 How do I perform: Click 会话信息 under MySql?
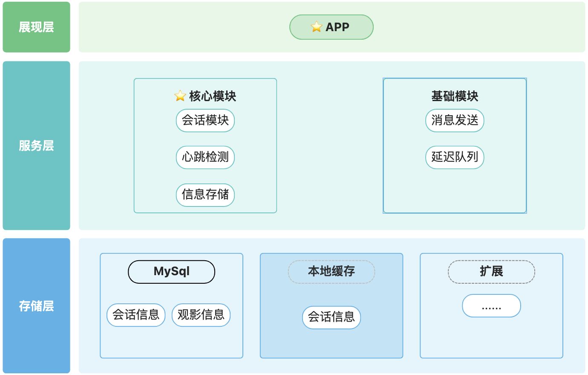tap(136, 315)
